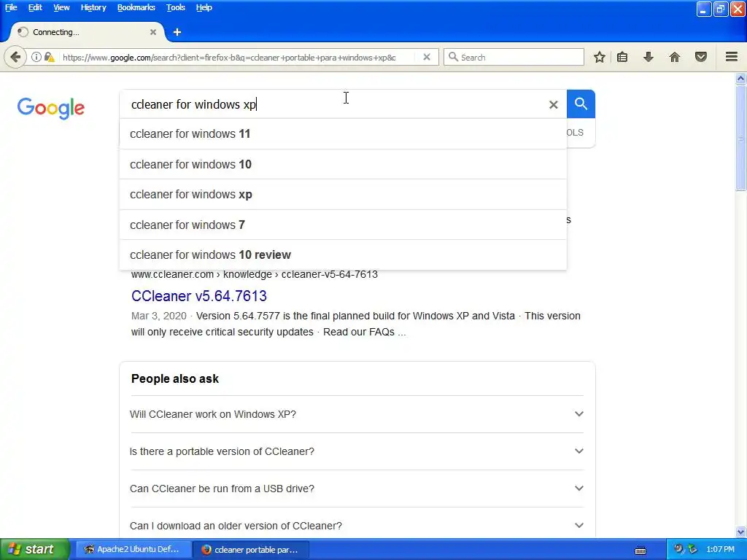Stop loading with the X in address bar
747x560 pixels.
(427, 57)
